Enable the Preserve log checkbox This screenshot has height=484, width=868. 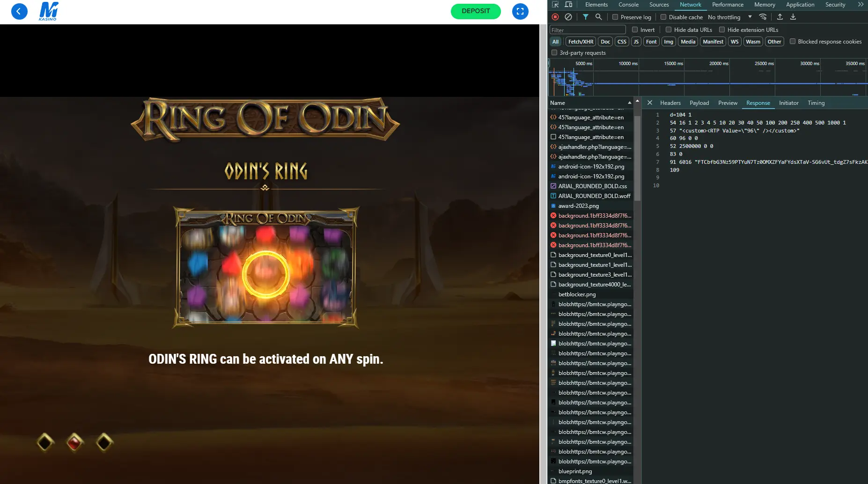tap(615, 17)
